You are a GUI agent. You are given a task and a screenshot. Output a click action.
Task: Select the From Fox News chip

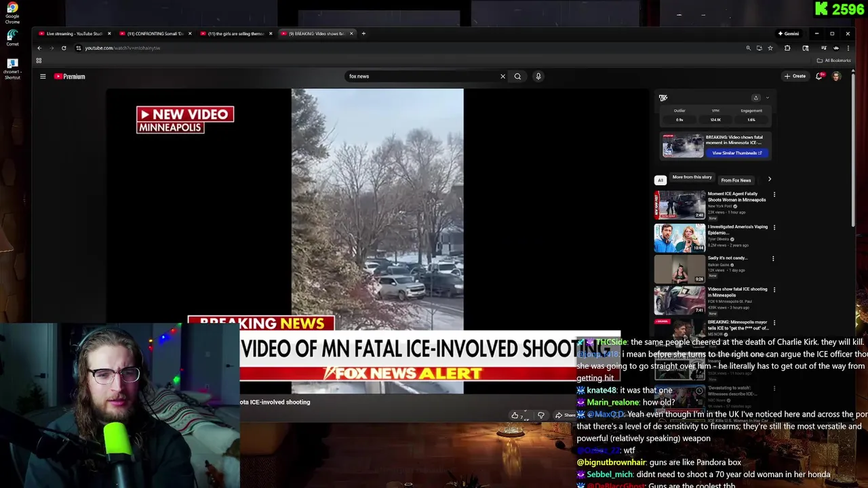click(x=736, y=180)
